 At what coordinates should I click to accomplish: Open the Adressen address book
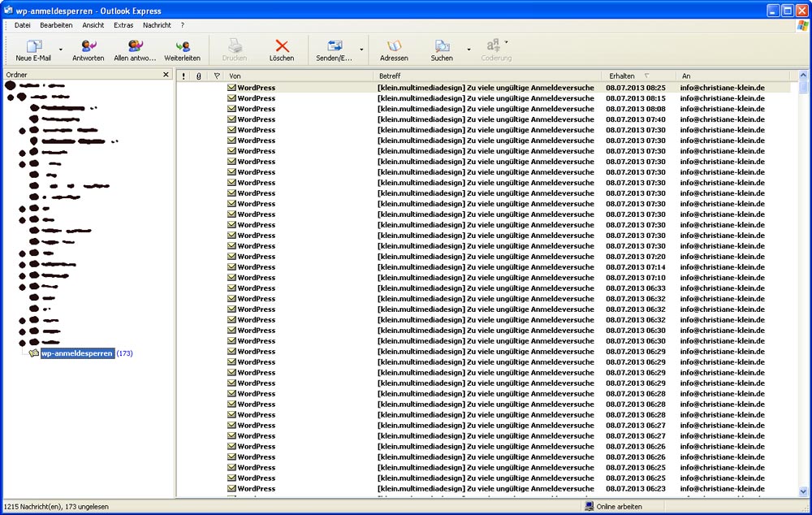[x=394, y=46]
